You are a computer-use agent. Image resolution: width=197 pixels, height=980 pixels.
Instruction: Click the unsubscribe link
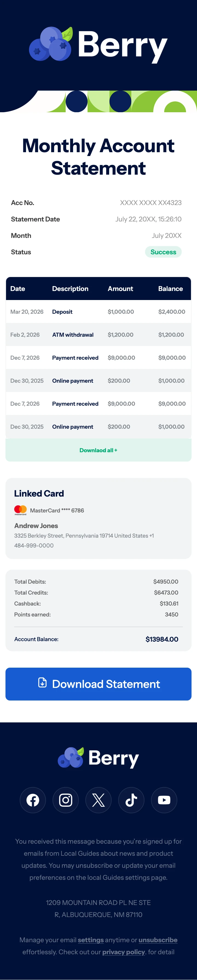click(x=158, y=940)
